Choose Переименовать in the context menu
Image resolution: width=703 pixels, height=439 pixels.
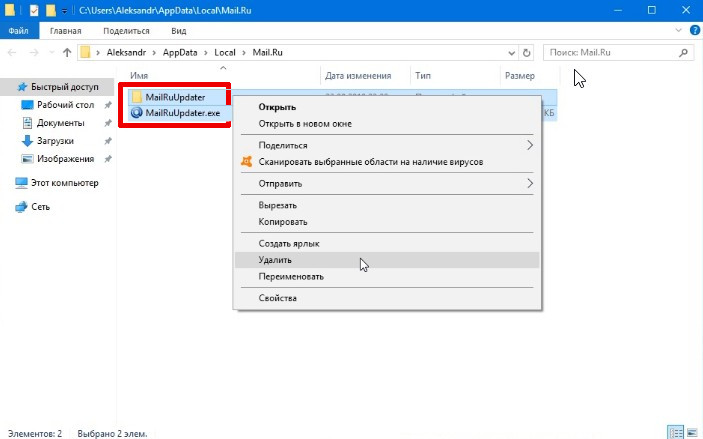(x=387, y=277)
